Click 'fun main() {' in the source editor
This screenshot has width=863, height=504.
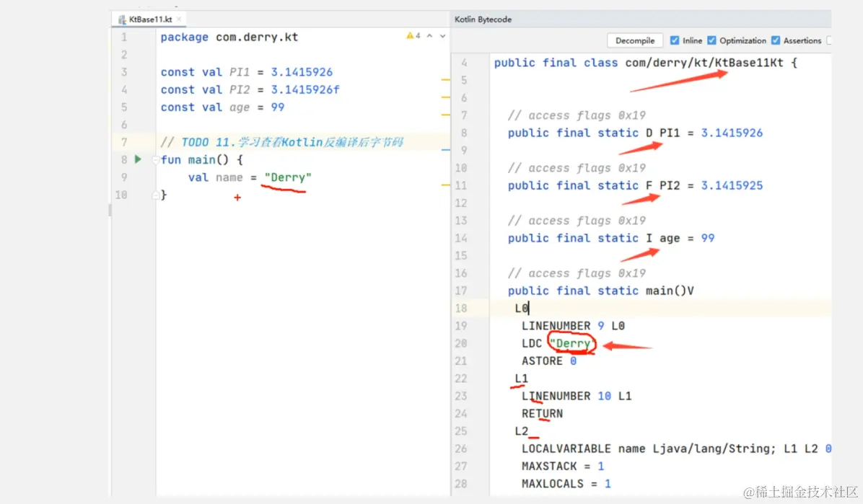coord(201,160)
